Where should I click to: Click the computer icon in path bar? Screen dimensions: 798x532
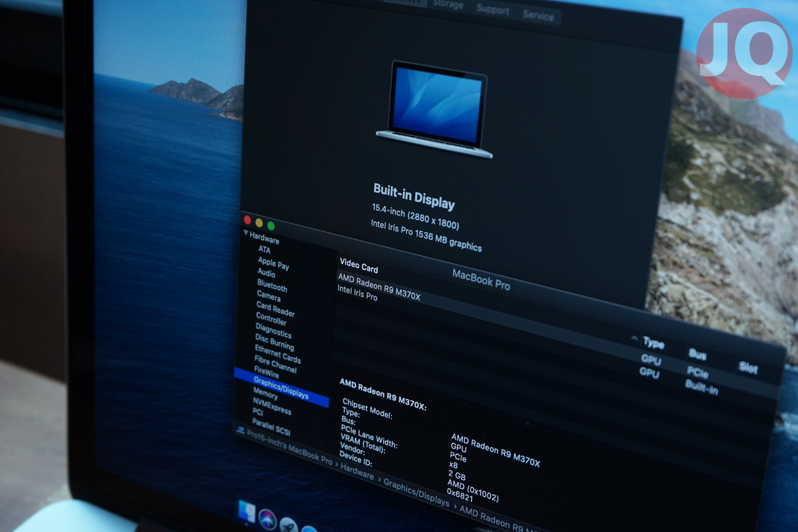click(x=240, y=430)
